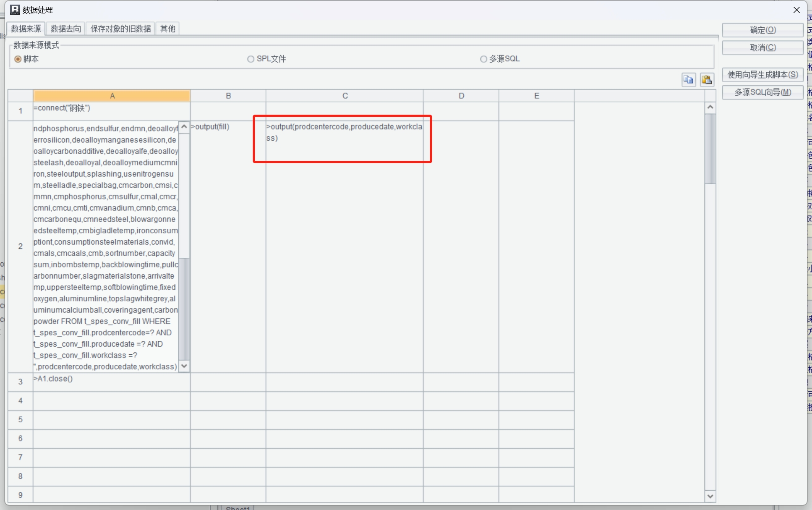
Task: Open the 保存对象的旧数据 tab
Action: click(120, 29)
